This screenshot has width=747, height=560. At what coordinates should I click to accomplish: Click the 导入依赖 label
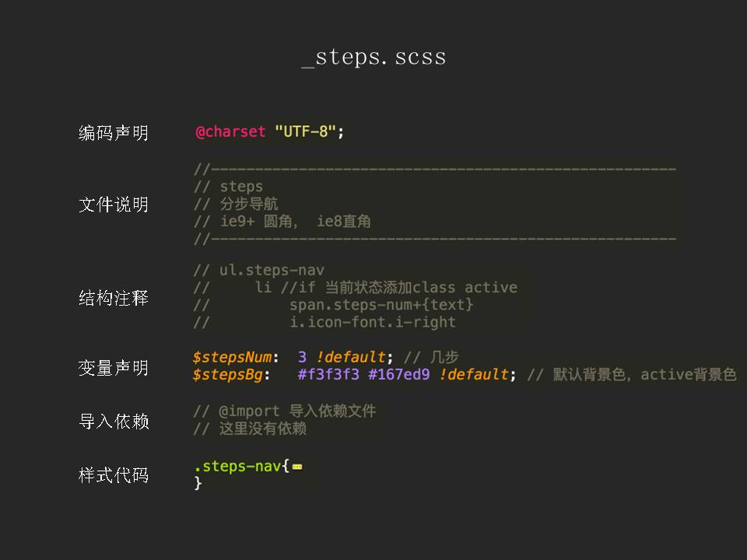point(114,422)
